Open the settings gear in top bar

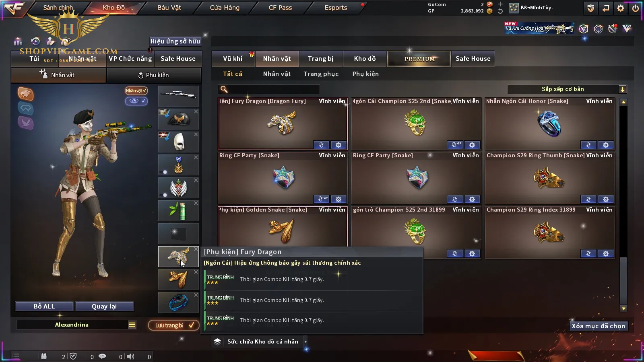click(x=621, y=8)
